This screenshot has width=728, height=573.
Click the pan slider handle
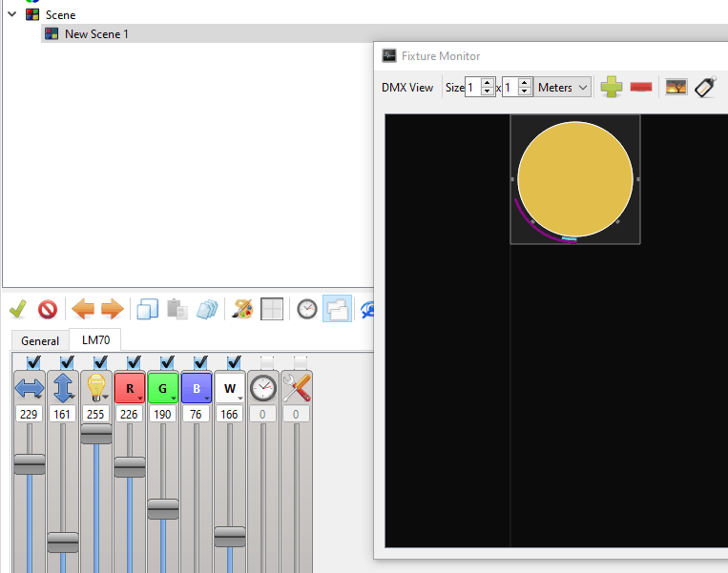(x=30, y=464)
